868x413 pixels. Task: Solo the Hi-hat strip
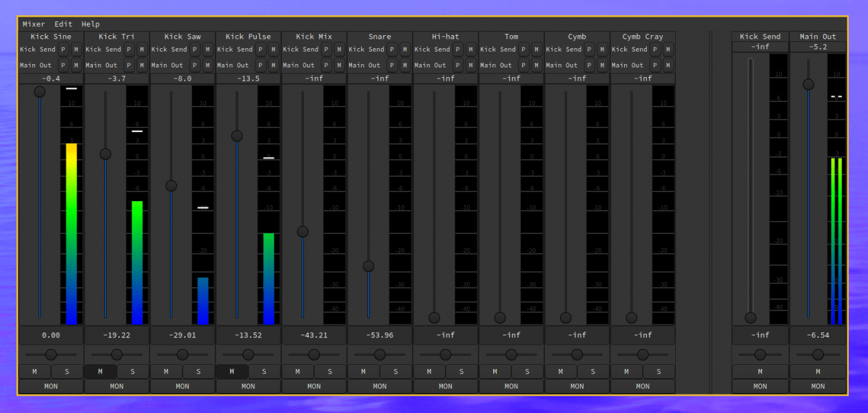tap(462, 372)
